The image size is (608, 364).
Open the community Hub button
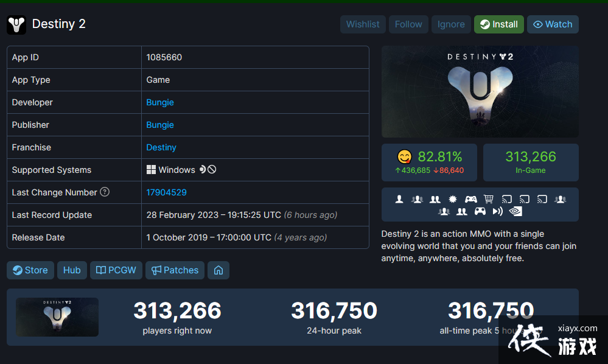[x=72, y=270]
